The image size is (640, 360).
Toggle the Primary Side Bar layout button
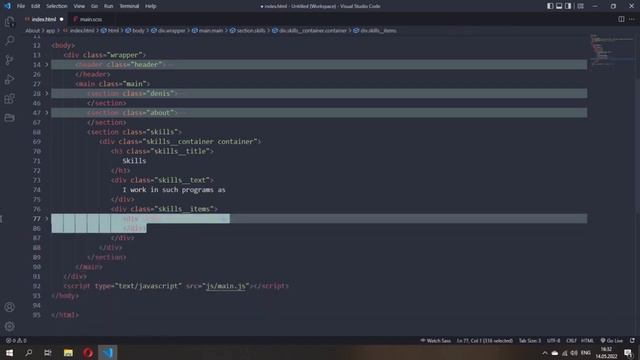[x=550, y=6]
